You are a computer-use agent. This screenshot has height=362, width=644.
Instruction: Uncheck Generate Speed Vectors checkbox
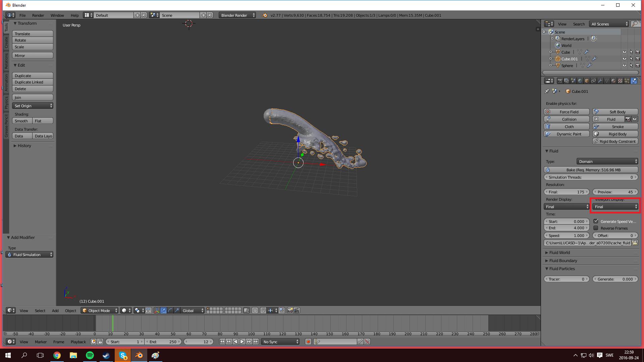[596, 221]
